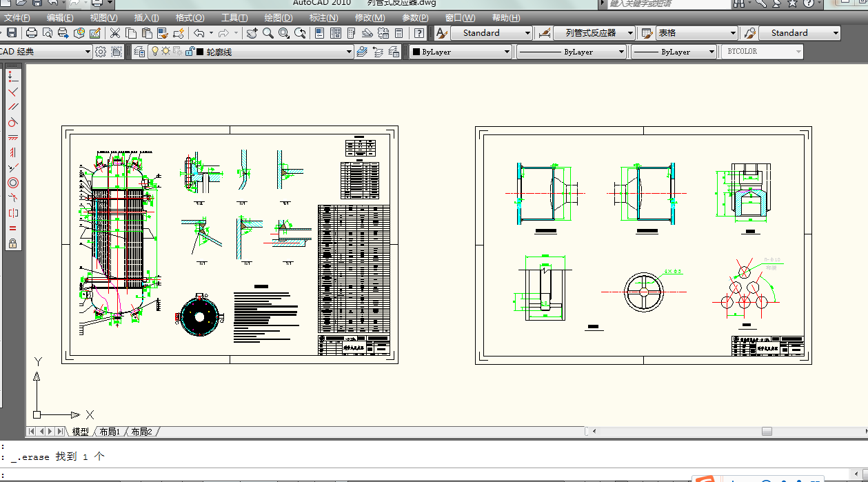
Task: Toggle layer freeze sun icon
Action: pos(165,52)
